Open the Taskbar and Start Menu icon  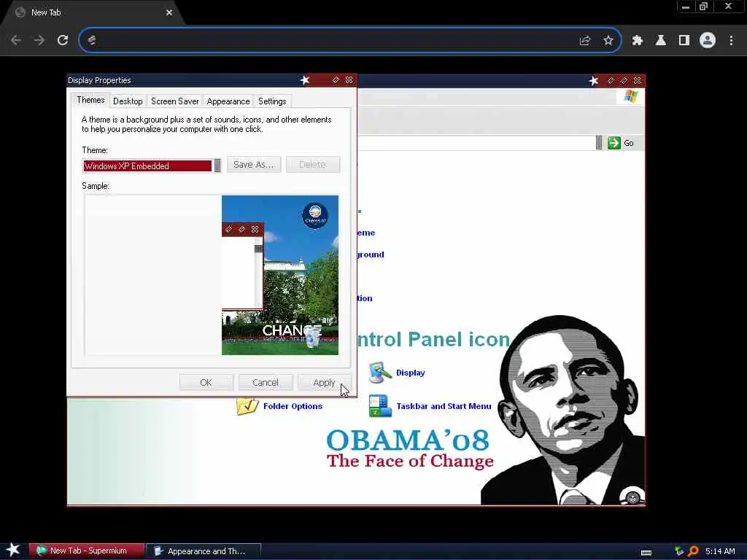coord(380,406)
